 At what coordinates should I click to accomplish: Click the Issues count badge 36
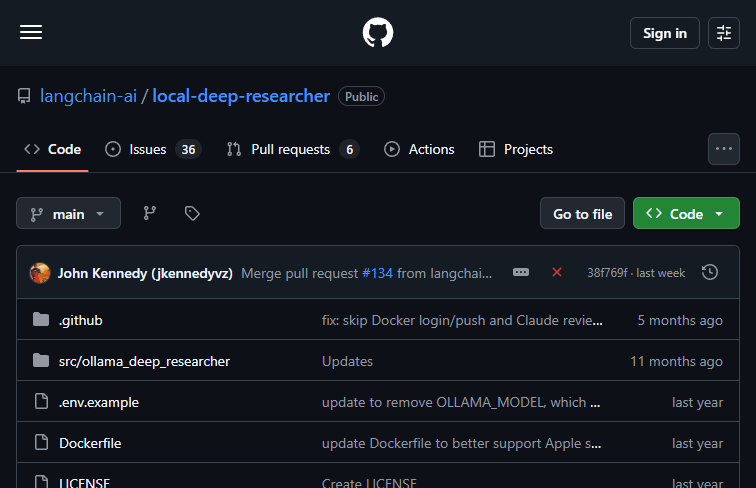click(x=188, y=149)
